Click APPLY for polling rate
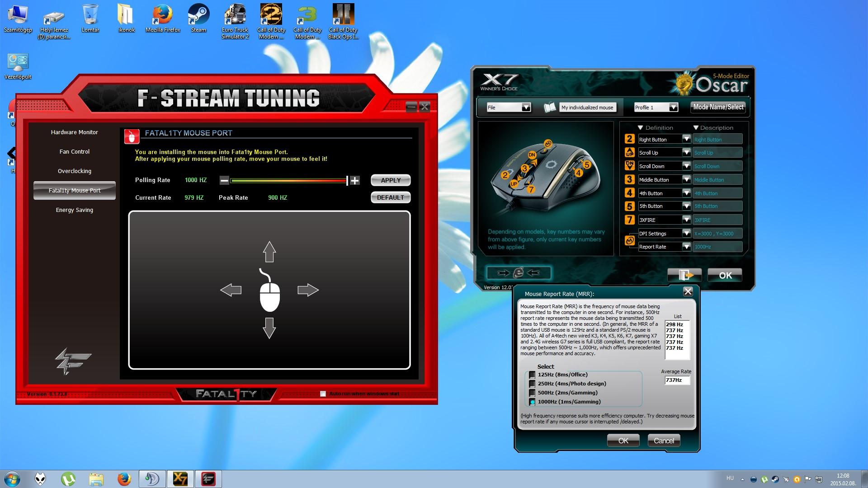 [x=391, y=180]
